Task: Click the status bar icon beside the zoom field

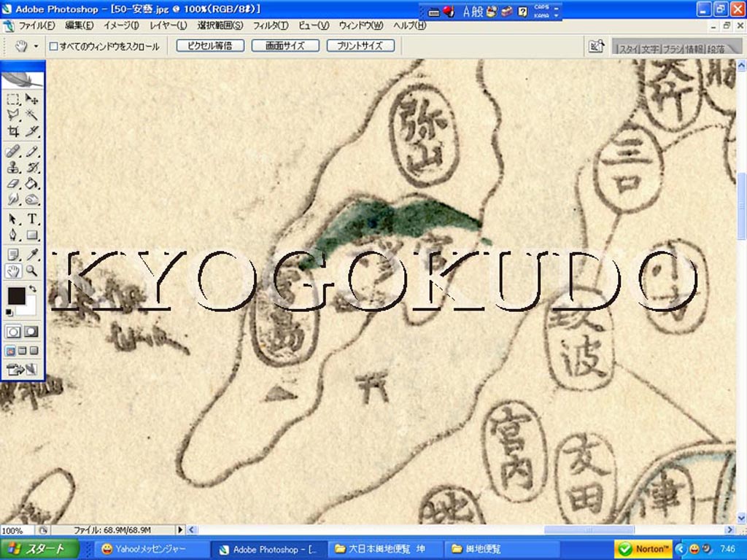Action: pos(43,530)
